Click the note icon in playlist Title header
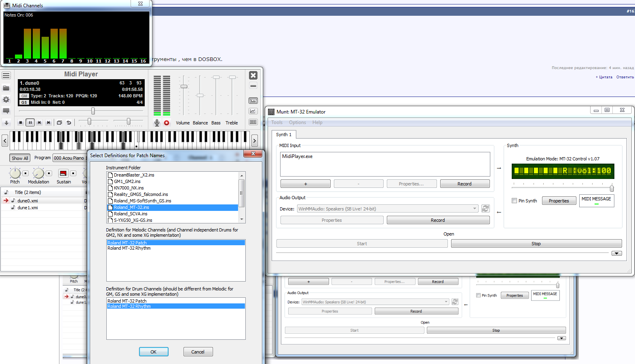This screenshot has height=364, width=635. coord(6,192)
